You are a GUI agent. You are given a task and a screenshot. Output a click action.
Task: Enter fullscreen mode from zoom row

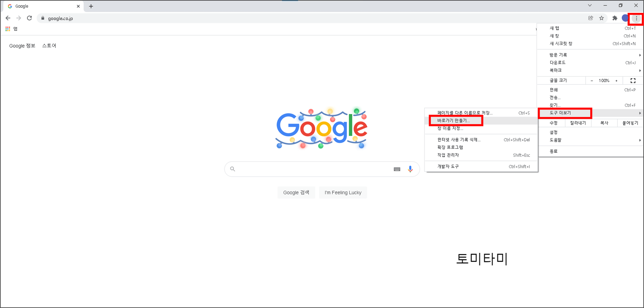pyautogui.click(x=633, y=81)
